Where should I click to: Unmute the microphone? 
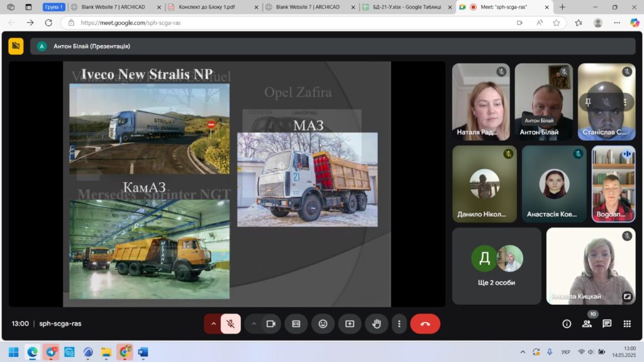[x=231, y=324]
